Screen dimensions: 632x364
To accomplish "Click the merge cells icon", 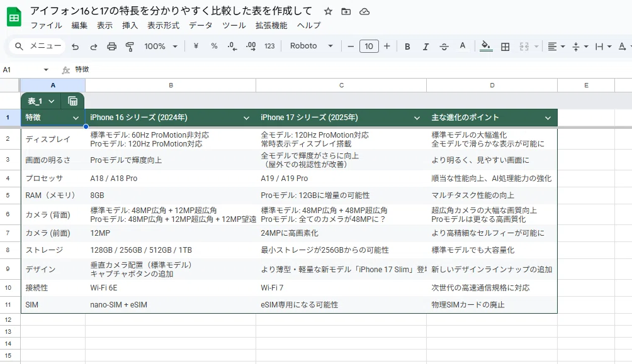I will [524, 47].
